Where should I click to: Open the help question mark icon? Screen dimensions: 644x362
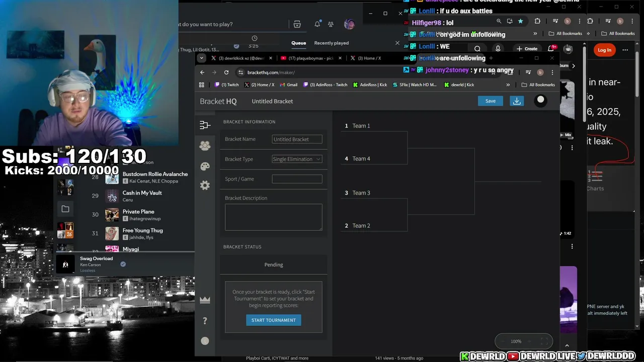(x=205, y=321)
